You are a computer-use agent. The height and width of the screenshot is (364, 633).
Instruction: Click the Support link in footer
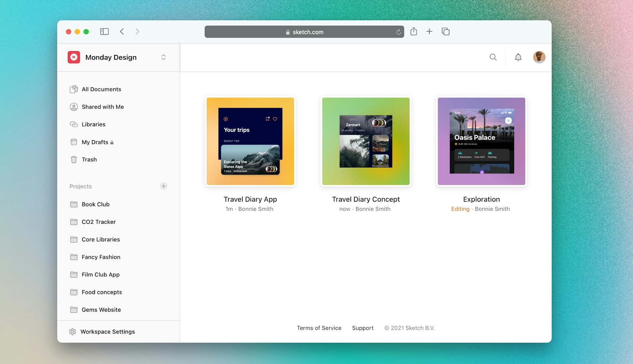[x=363, y=327]
